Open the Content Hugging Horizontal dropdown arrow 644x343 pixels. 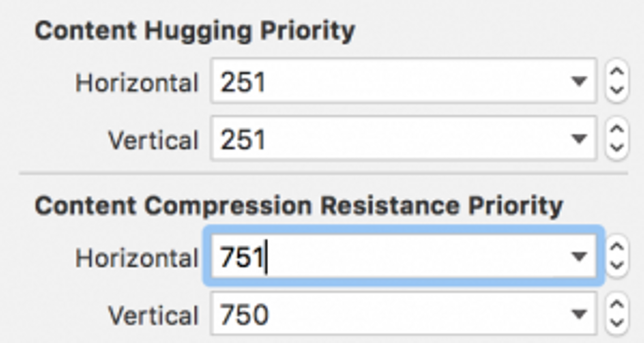pos(579,82)
